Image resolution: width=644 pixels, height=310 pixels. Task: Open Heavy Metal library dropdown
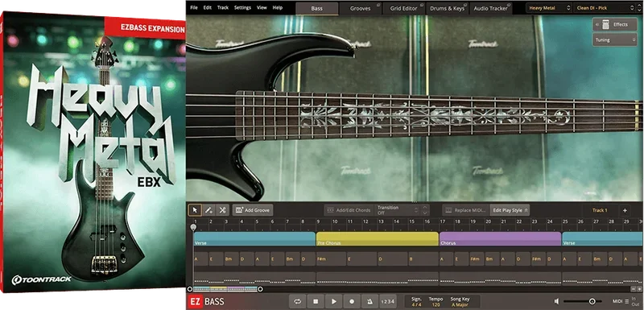pos(549,8)
